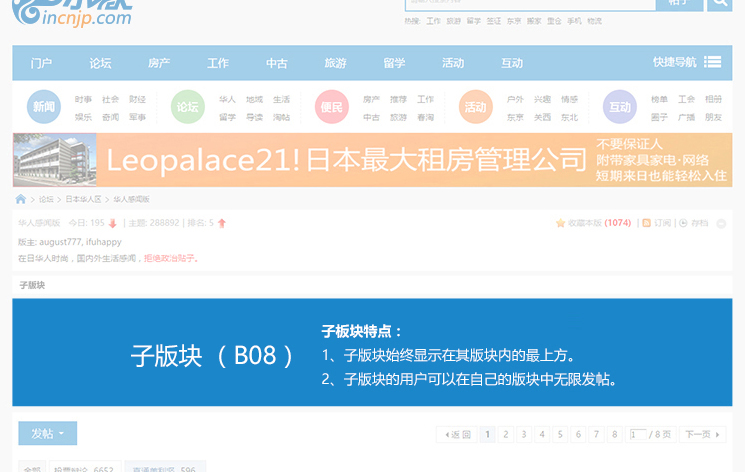745x472 pixels.
Task: Open 娱乐 under the news section
Action: 83,117
